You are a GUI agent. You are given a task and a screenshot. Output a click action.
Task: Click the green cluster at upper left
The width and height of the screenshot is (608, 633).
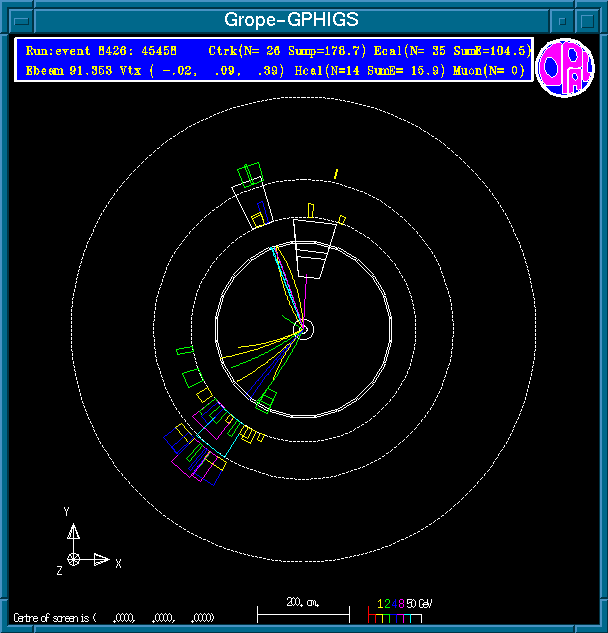coord(249,174)
